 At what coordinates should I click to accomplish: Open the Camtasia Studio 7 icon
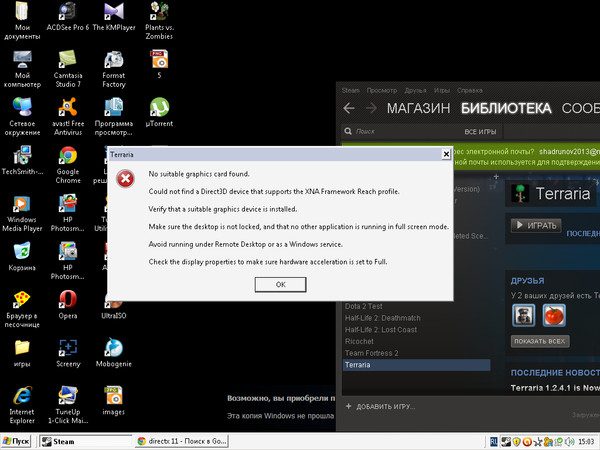(68, 69)
